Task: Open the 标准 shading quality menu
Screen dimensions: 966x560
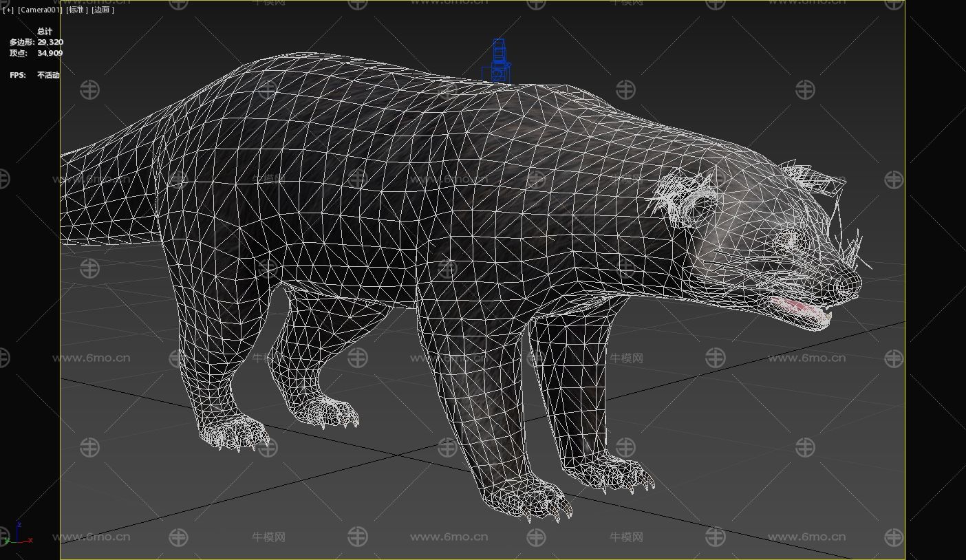Action: point(76,10)
